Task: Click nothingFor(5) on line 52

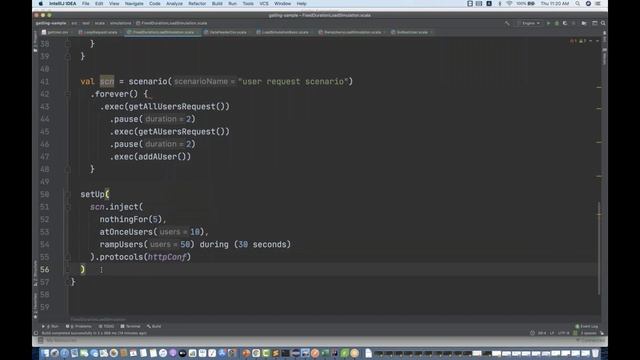Action: point(131,219)
